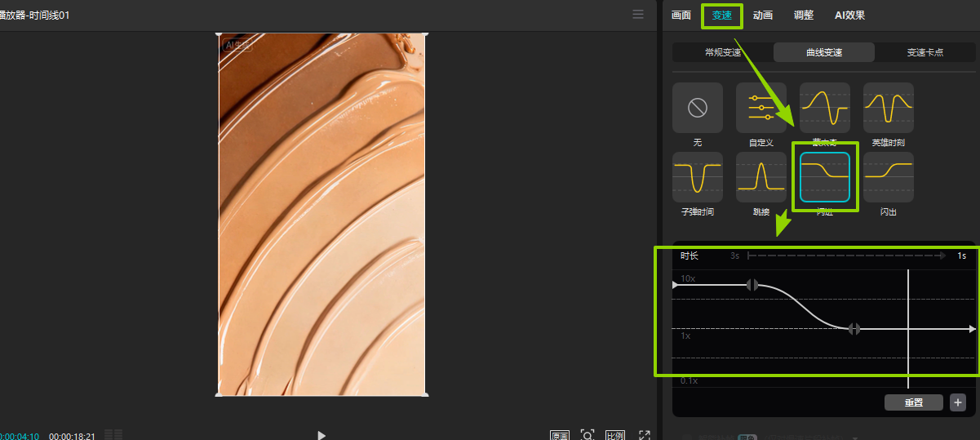The image size is (980, 440).
Task: Open the 调整 adjustment tab
Action: click(x=804, y=16)
